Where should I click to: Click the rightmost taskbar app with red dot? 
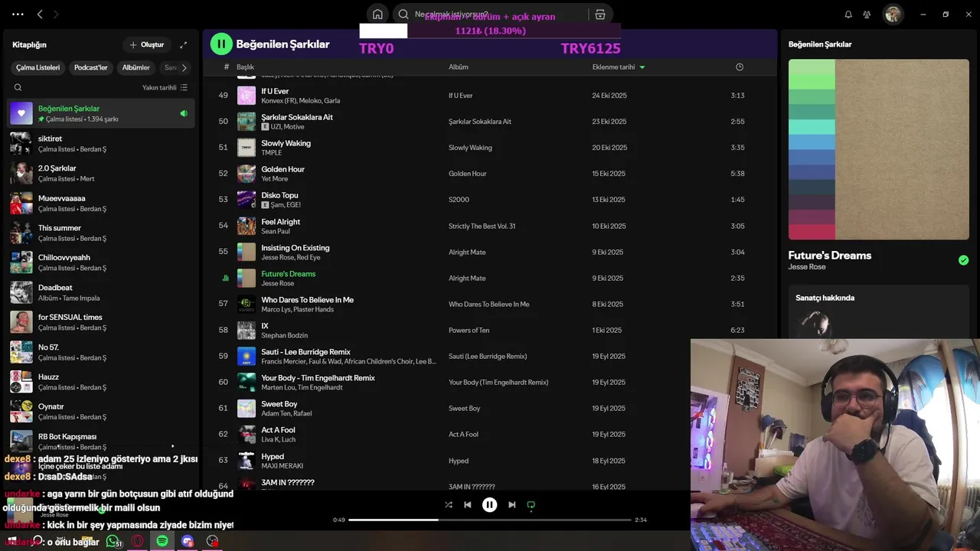pos(212,541)
